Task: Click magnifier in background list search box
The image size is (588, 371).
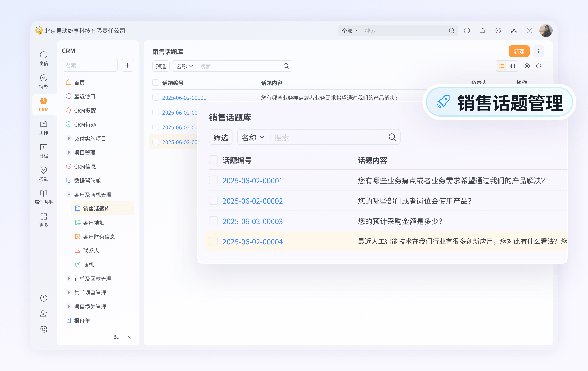Action: (x=286, y=66)
